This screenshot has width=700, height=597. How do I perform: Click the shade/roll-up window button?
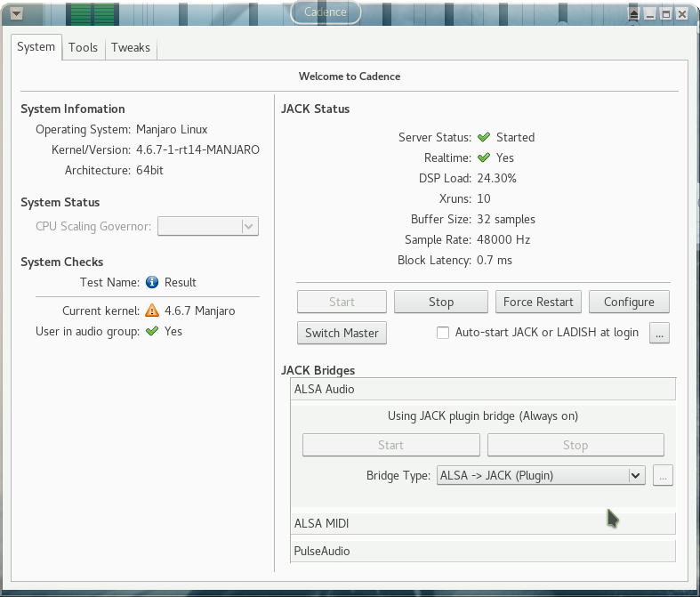tap(633, 14)
